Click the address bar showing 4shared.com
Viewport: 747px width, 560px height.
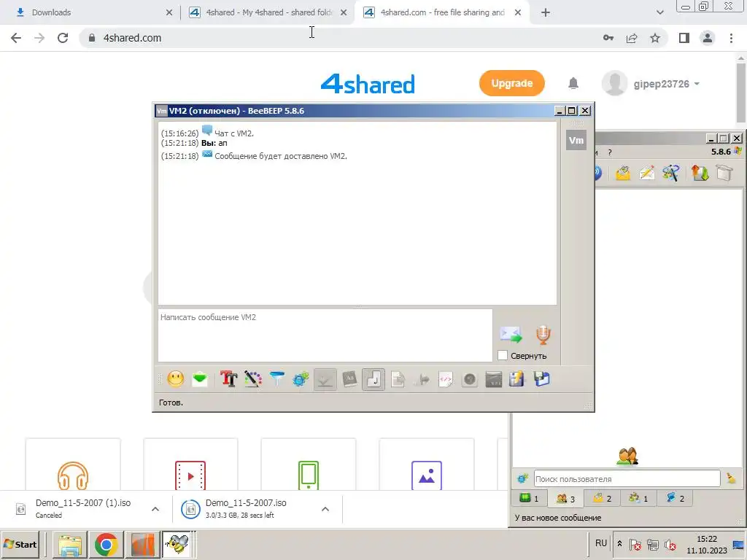(343, 38)
